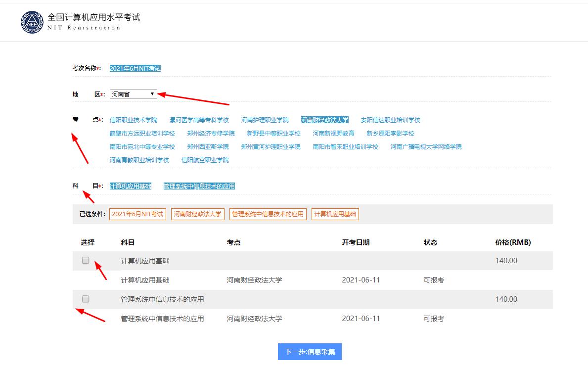The image size is (588, 373).
Task: Select 河南护理职业学院 exam site
Action: (266, 119)
